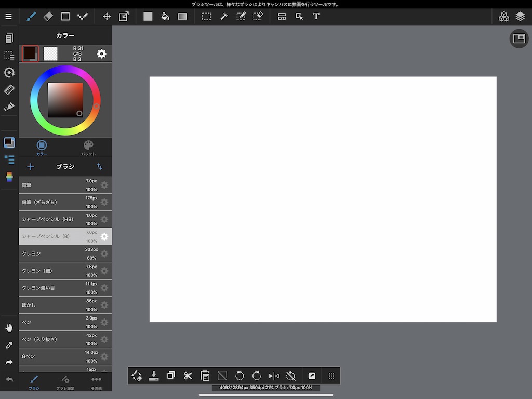Select the Text tool

pos(316,16)
